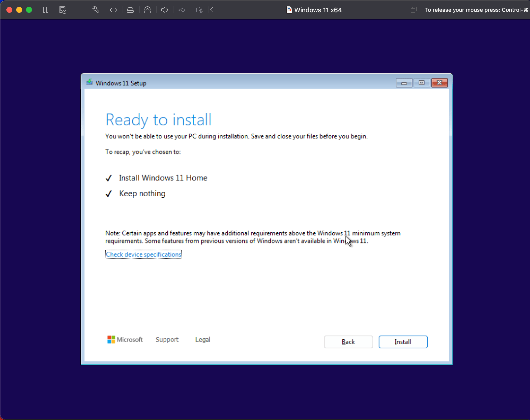This screenshot has width=530, height=420.
Task: Pause the virtual machine
Action: coord(46,10)
